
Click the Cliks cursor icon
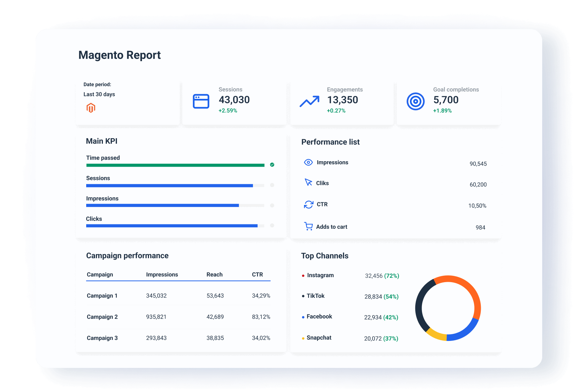click(x=308, y=183)
